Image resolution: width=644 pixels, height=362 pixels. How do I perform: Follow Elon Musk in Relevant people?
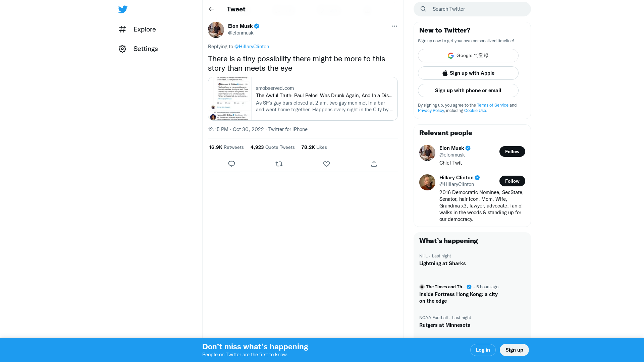pos(512,152)
